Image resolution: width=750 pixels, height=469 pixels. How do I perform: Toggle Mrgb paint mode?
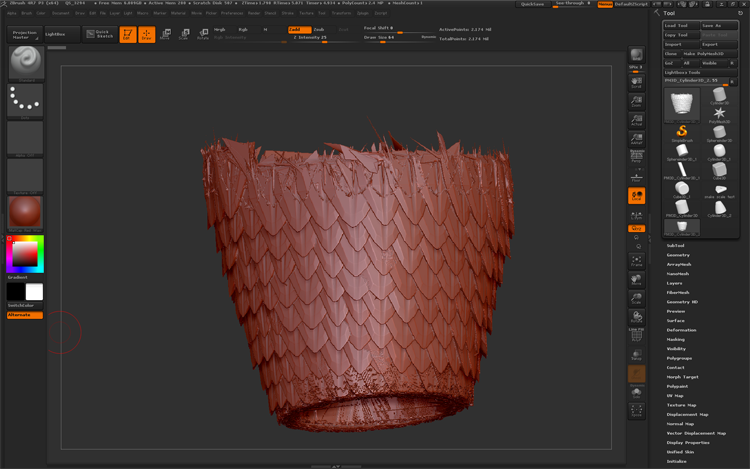pos(220,30)
